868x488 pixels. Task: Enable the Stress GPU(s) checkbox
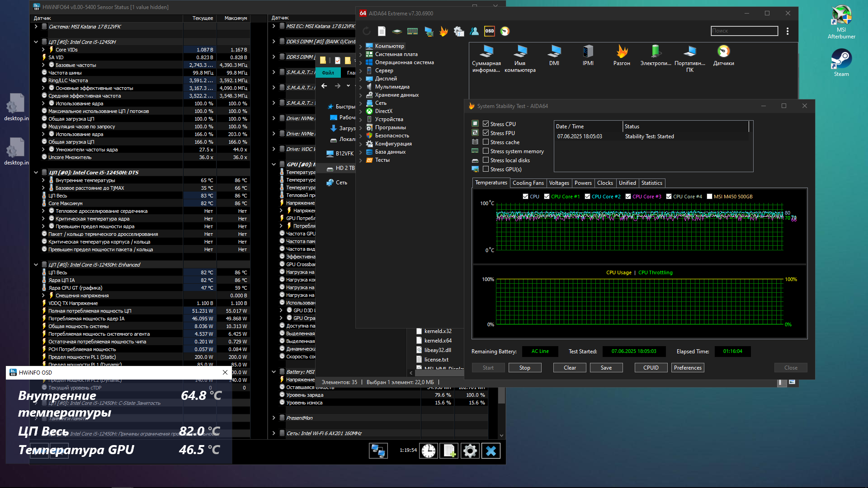tap(486, 169)
